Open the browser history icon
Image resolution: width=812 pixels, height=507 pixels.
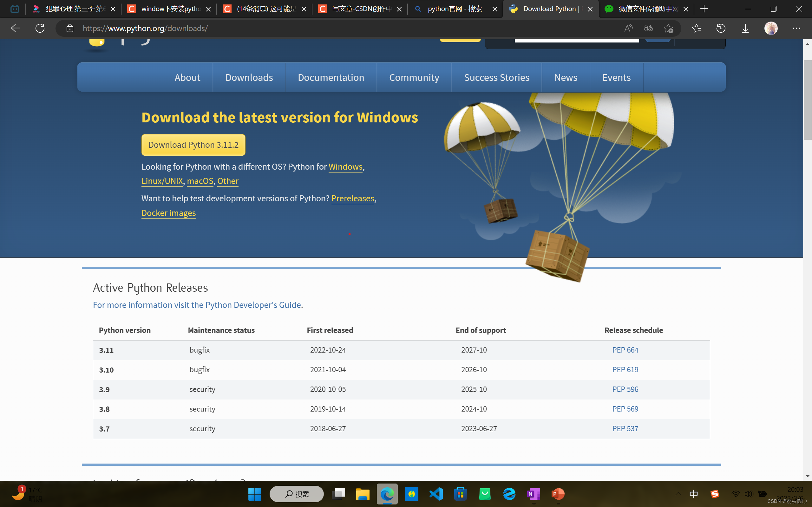click(x=721, y=28)
